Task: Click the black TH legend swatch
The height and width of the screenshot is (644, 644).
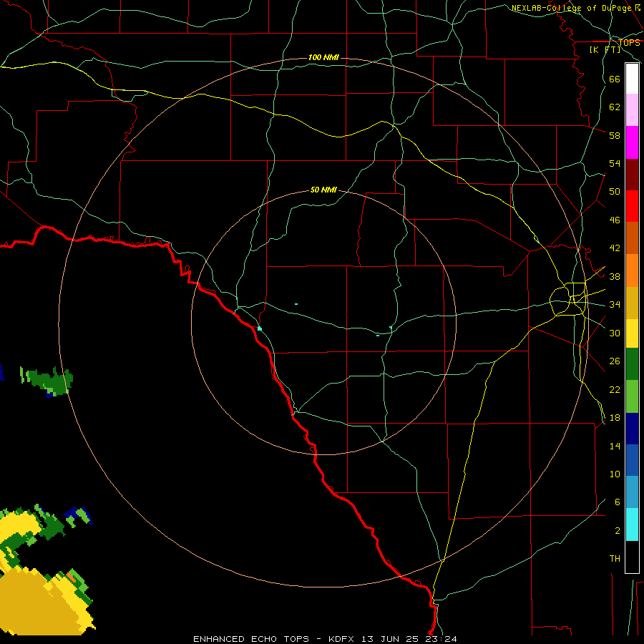Action: (632, 557)
